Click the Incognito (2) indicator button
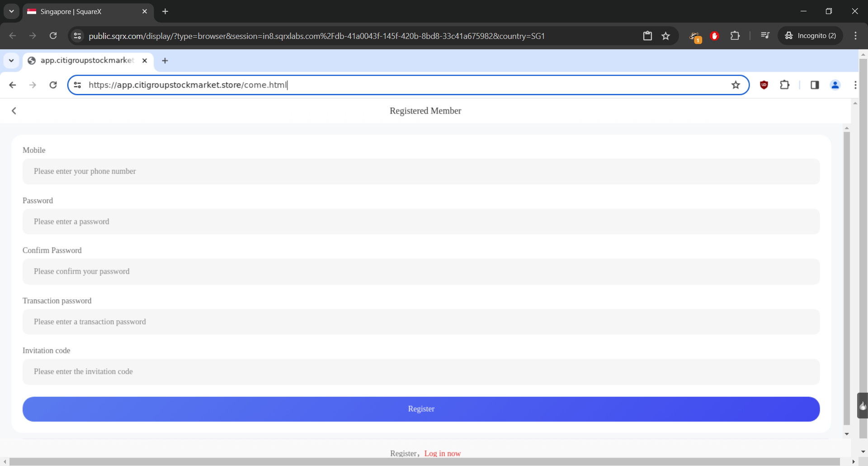Viewport: 868px width, 466px height. pos(811,36)
